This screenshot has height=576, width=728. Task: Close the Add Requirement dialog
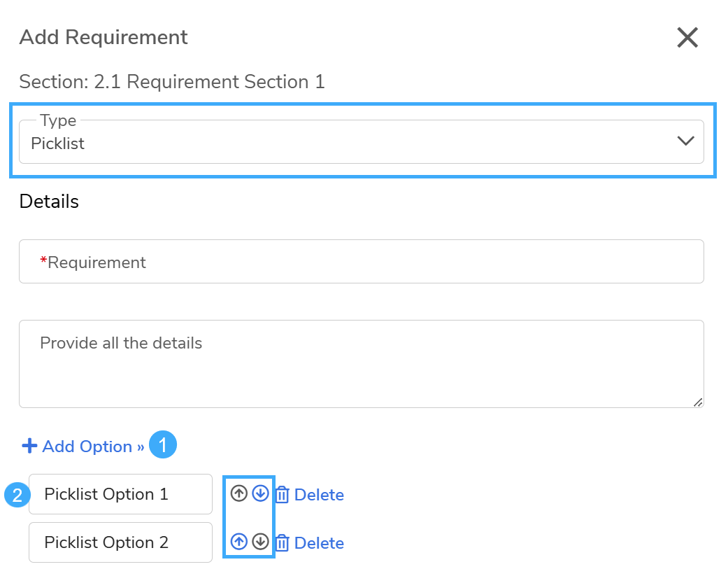point(687,38)
